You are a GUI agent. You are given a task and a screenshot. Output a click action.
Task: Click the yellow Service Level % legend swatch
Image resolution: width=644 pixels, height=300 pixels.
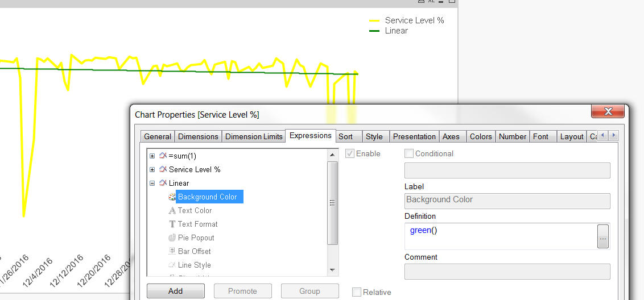pyautogui.click(x=374, y=20)
